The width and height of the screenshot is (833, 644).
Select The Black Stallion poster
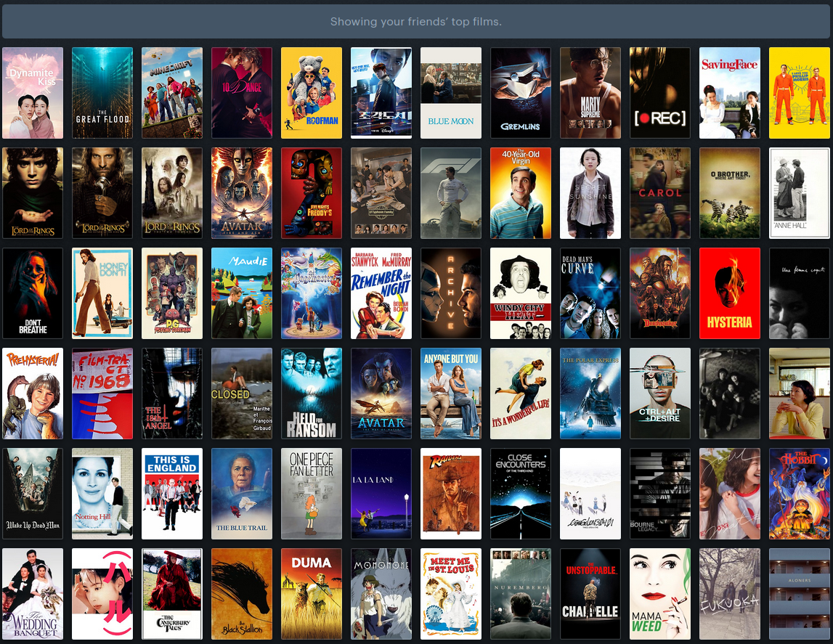pos(242,594)
